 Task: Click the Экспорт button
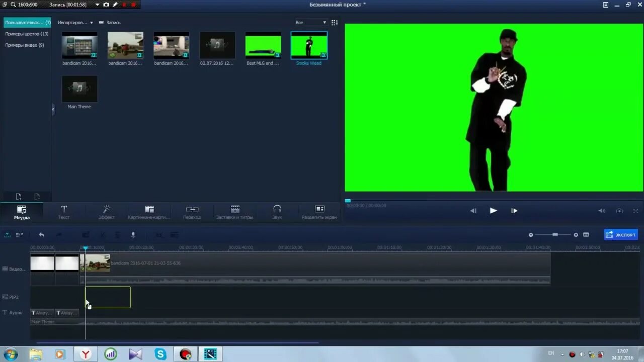[621, 234]
